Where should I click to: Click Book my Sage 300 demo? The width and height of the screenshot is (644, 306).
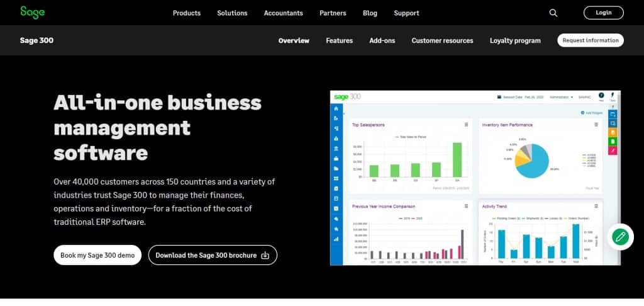97,255
